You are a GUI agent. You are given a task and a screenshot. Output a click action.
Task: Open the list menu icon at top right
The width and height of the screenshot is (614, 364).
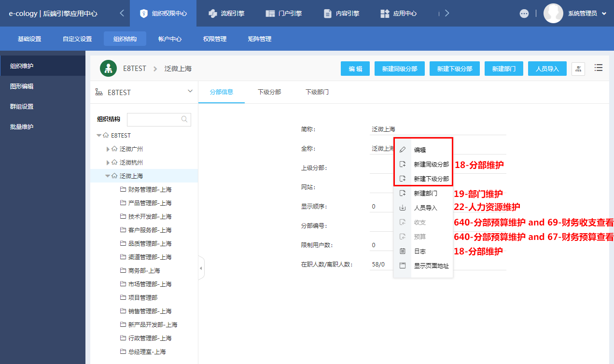pyautogui.click(x=599, y=68)
